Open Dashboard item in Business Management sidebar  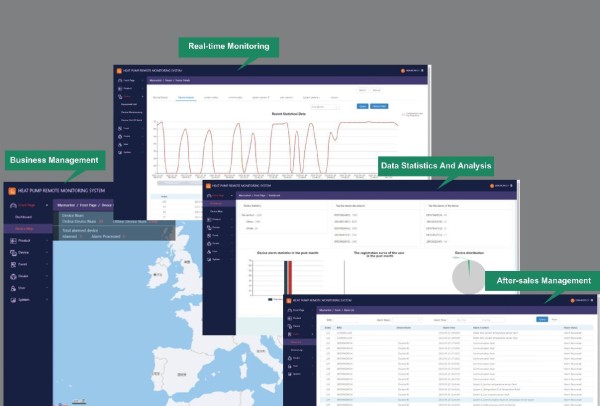click(x=23, y=217)
